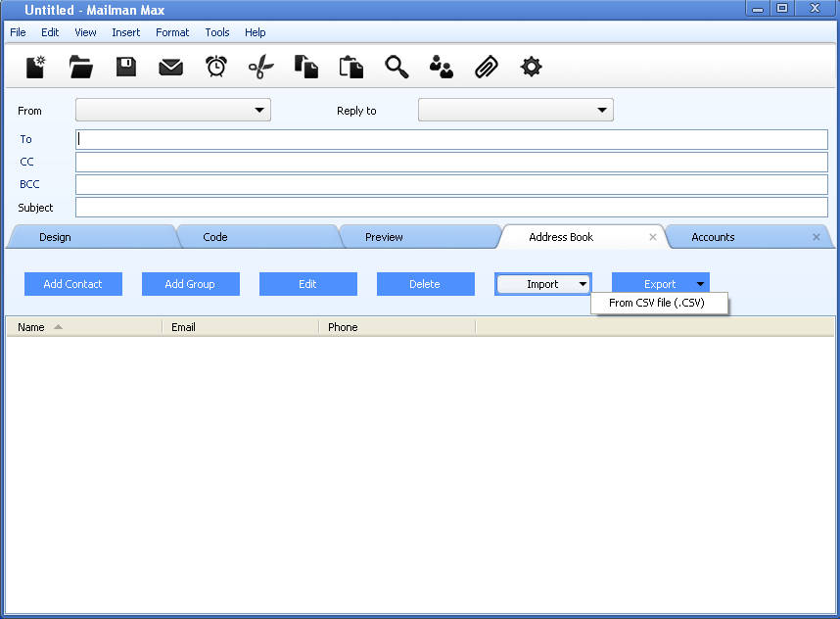The width and height of the screenshot is (840, 619).
Task: Focus the BCC recipients field
Action: 451,184
